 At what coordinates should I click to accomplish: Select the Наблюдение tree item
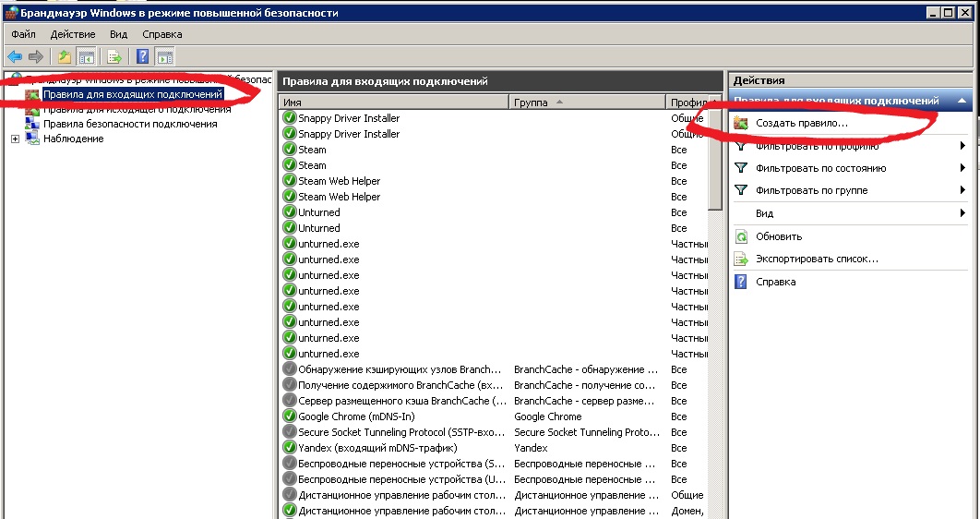tap(73, 139)
